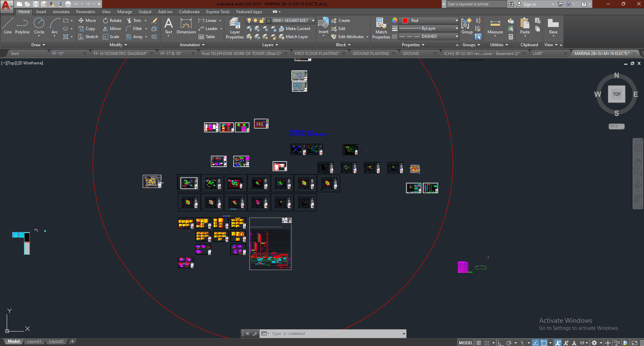Toggle the drawing grid display in status bar

[x=478, y=343]
